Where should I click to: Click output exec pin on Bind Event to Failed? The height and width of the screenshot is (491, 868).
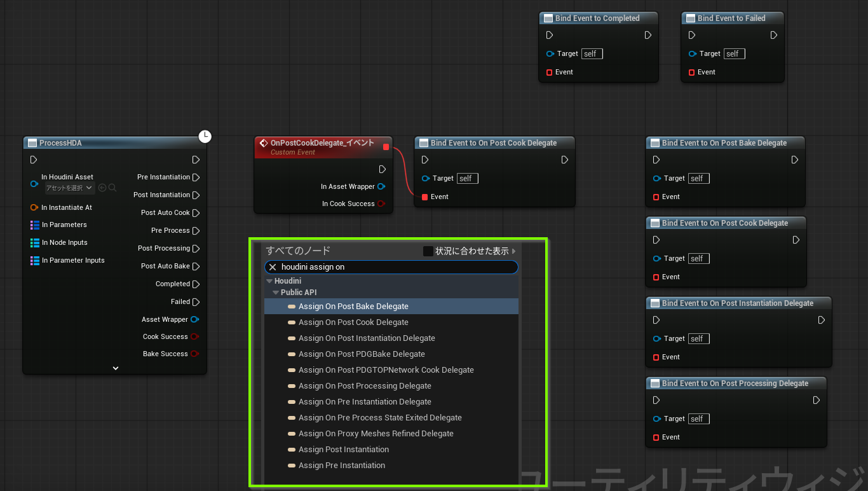pos(773,35)
